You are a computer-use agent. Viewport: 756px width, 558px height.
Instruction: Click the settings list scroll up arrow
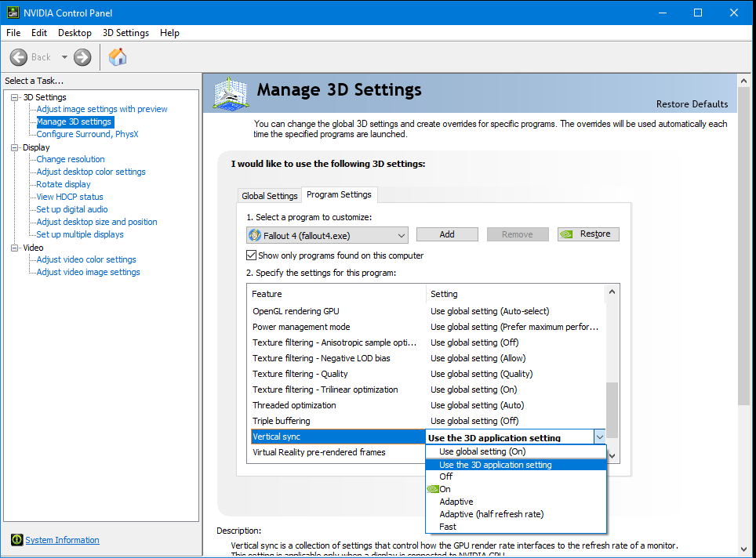[x=612, y=292]
